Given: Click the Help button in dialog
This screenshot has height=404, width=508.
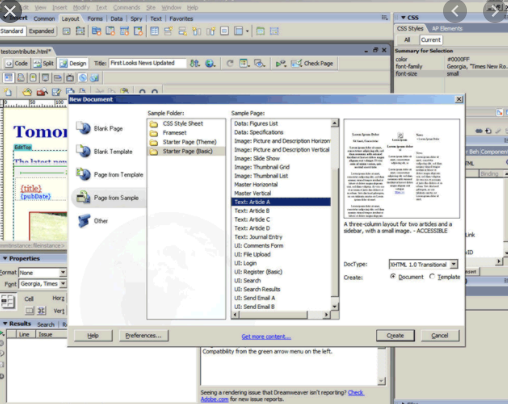Looking at the screenshot, I should [x=93, y=336].
